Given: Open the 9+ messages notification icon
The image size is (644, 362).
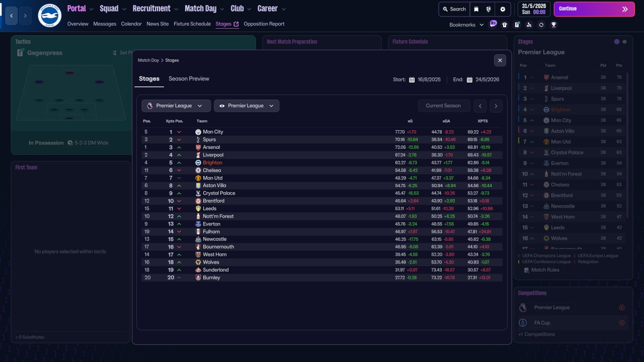Looking at the screenshot, I should point(493,24).
